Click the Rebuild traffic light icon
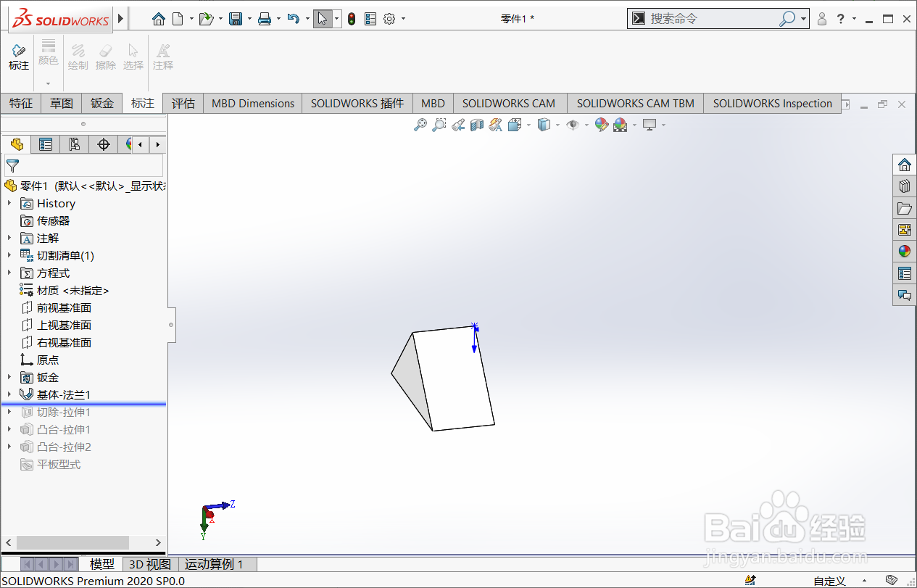The width and height of the screenshot is (917, 588). tap(352, 19)
